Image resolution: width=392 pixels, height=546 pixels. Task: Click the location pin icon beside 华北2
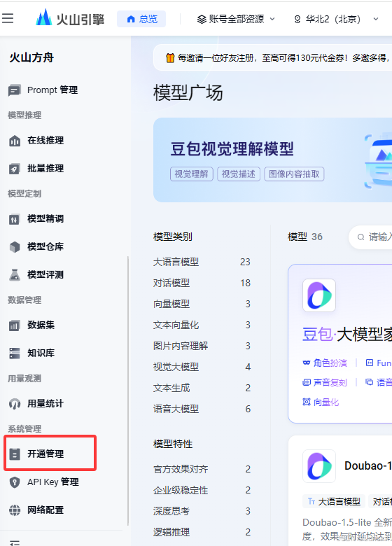[297, 19]
